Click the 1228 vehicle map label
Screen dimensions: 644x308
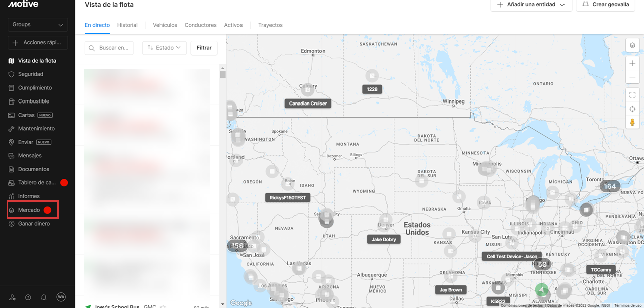tap(372, 89)
